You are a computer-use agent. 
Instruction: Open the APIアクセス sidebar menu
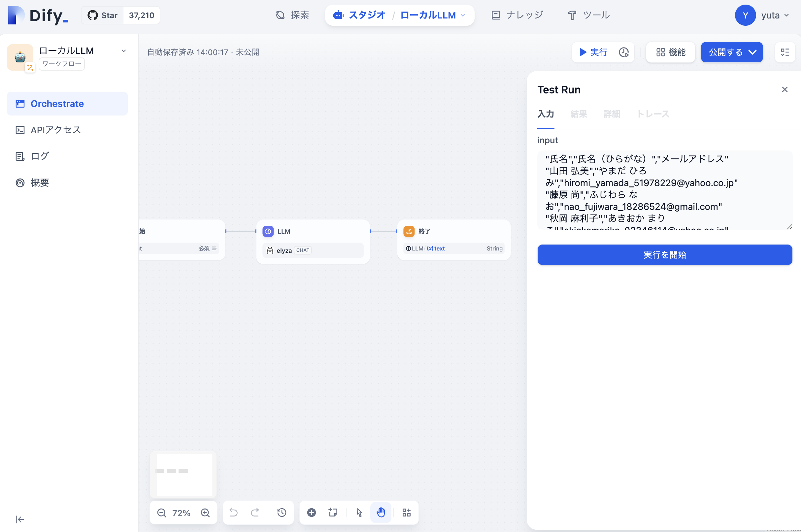tap(56, 130)
